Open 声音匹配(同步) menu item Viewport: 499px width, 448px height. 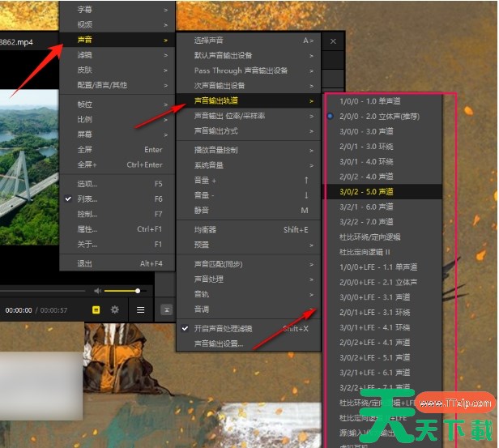pos(248,264)
